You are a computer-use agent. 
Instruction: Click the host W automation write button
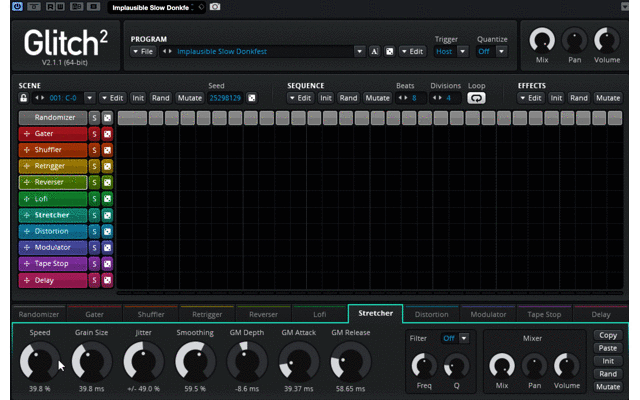click(x=60, y=7)
